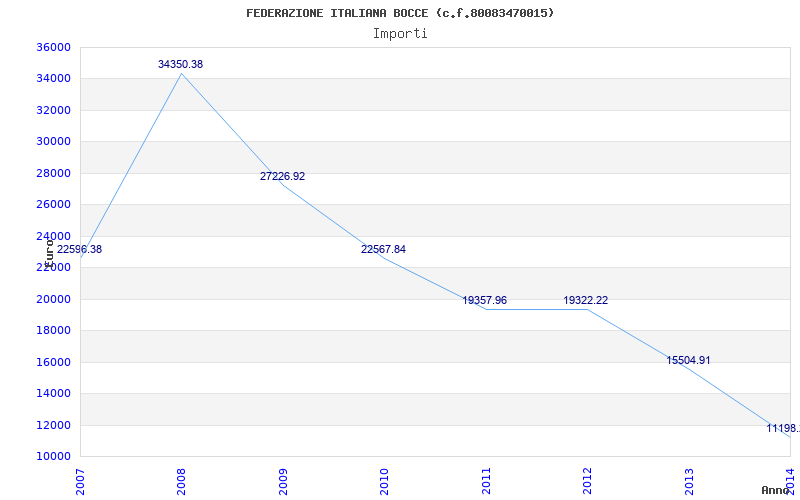Select the 2013 x-axis year label
Viewport: 800px width, 500px height.
(689, 480)
